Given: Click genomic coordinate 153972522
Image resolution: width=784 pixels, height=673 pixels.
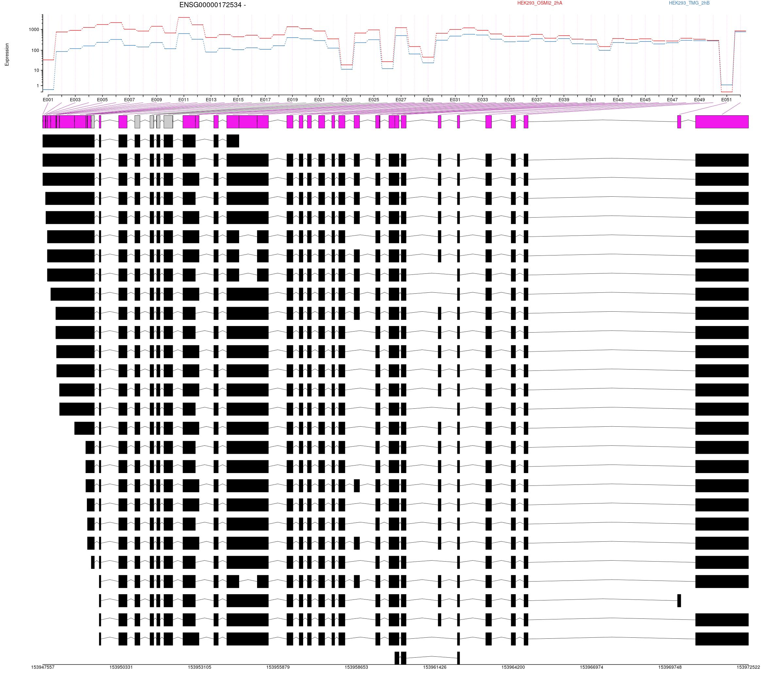Looking at the screenshot, I should tap(748, 667).
